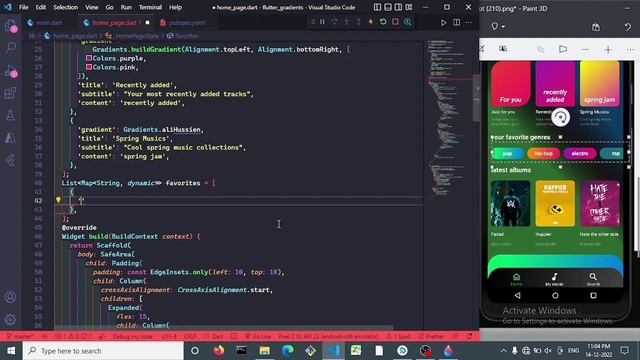This screenshot has width=640, height=360.
Task: Click CRLF line ending in status bar
Action: pyautogui.click(x=190, y=336)
